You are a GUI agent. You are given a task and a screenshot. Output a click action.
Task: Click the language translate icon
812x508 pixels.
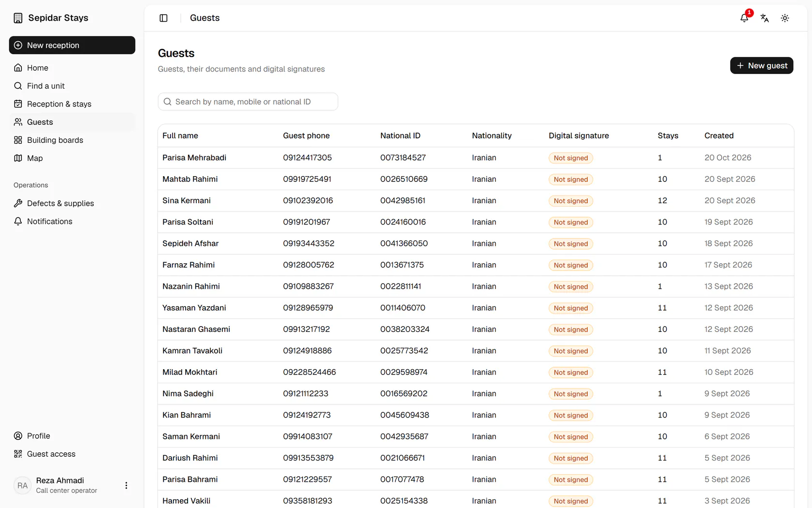(765, 18)
